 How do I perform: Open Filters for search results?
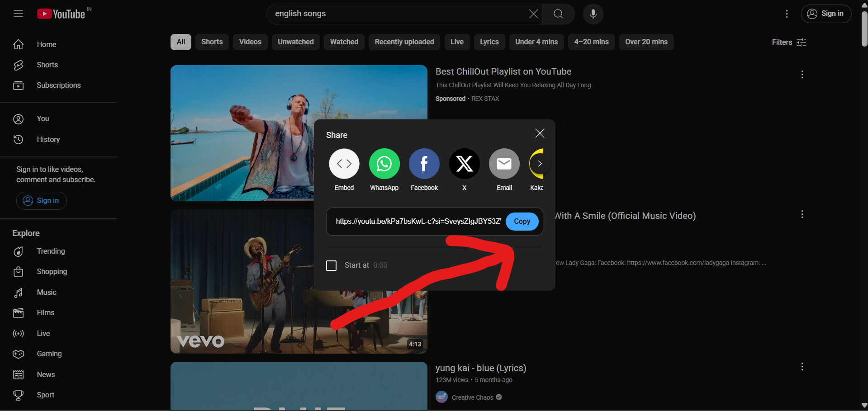[x=789, y=42]
